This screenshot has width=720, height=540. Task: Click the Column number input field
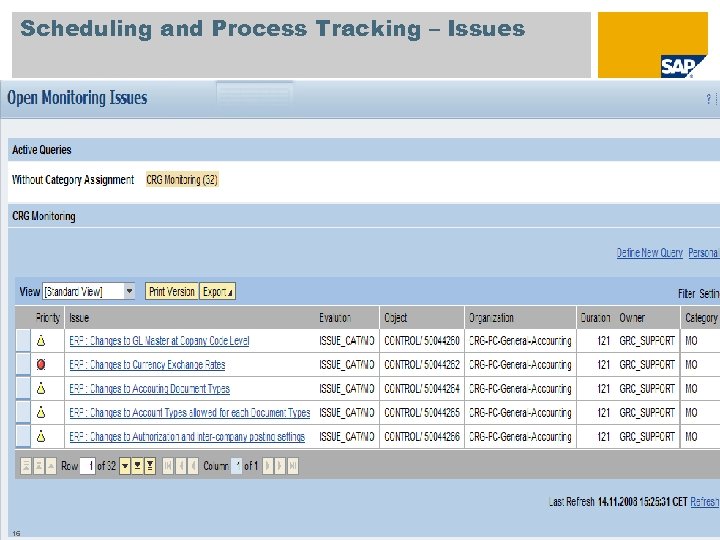pyautogui.click(x=236, y=466)
